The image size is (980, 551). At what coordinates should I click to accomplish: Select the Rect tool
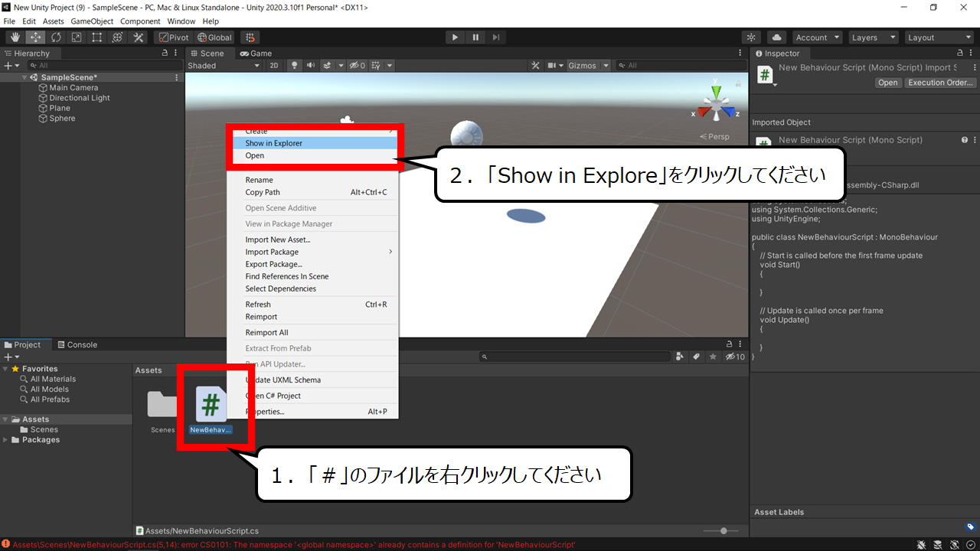(97, 37)
